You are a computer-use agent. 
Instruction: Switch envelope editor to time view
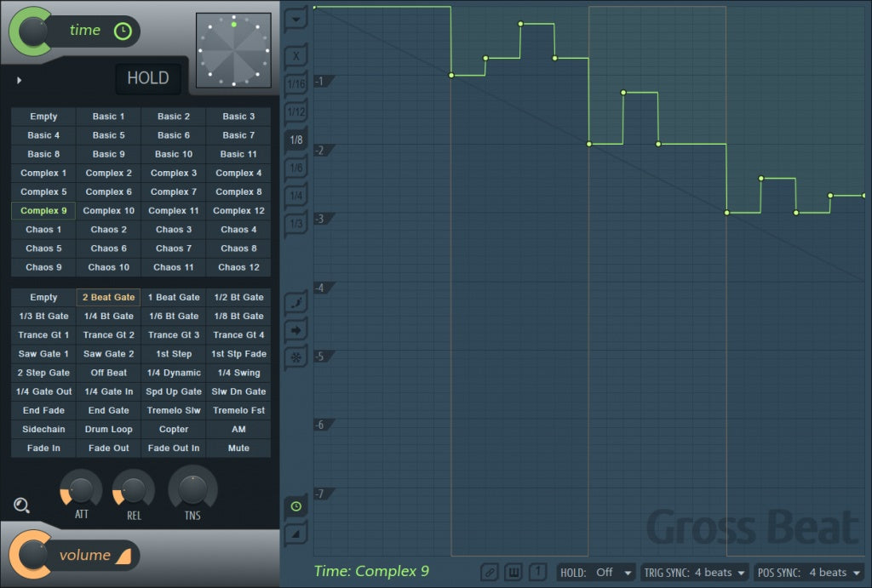(295, 506)
